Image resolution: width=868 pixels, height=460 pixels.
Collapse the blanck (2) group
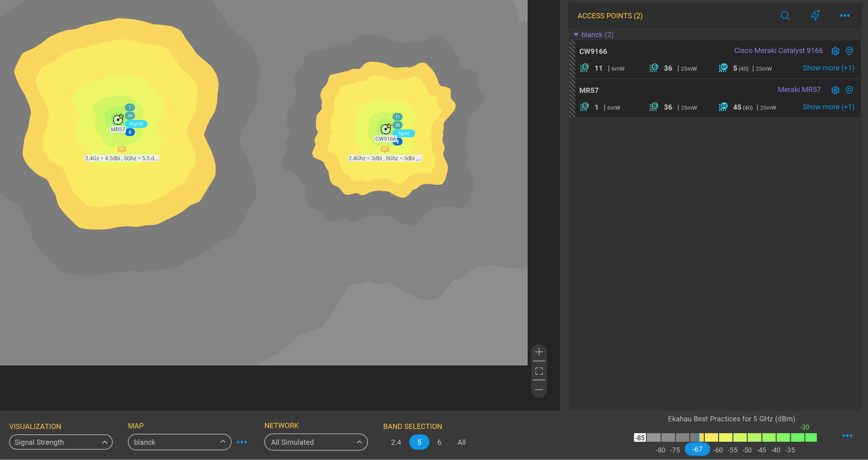coord(576,35)
